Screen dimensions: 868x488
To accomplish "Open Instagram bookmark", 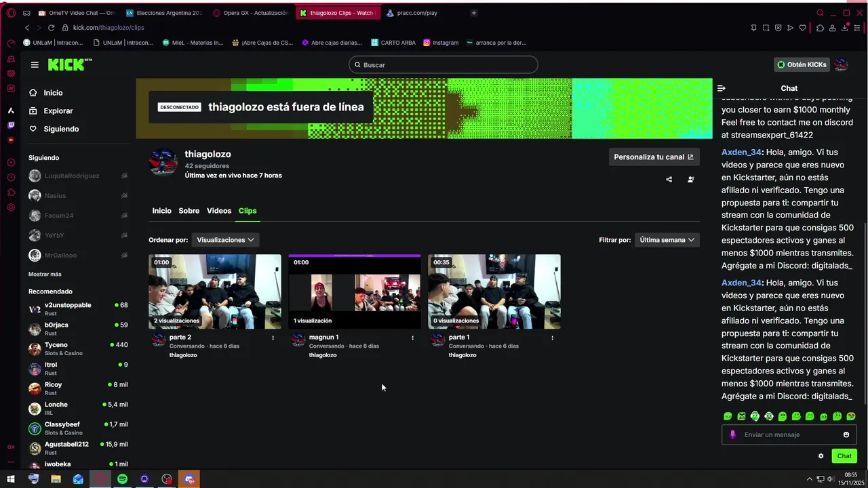I will click(x=441, y=43).
